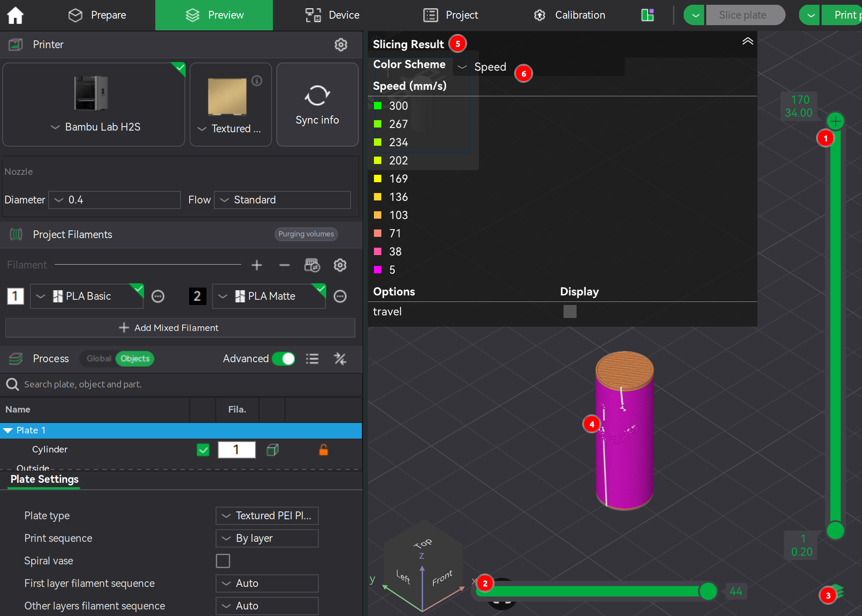Select the Cylinder row in object list
The width and height of the screenshot is (862, 616).
pos(181,450)
